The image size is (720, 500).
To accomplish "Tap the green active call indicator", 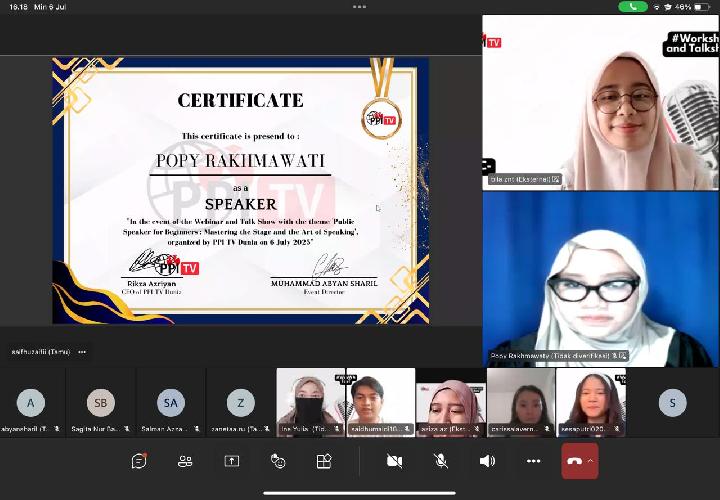I will click(x=633, y=7).
